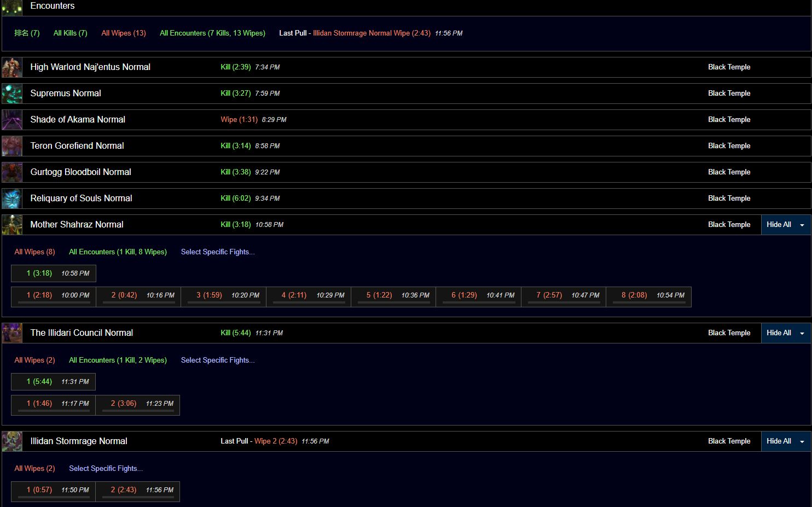Open All Encounters (7 Kills, 13 Wipes)
Image resolution: width=812 pixels, height=507 pixels.
pyautogui.click(x=212, y=33)
